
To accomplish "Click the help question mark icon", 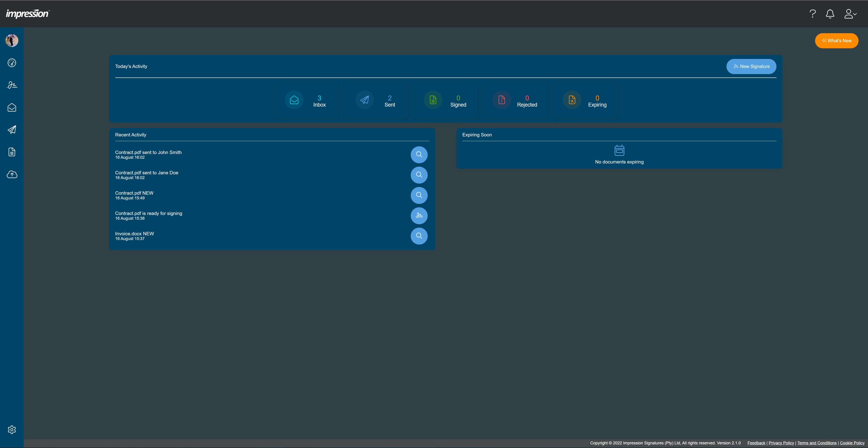I will pyautogui.click(x=812, y=14).
